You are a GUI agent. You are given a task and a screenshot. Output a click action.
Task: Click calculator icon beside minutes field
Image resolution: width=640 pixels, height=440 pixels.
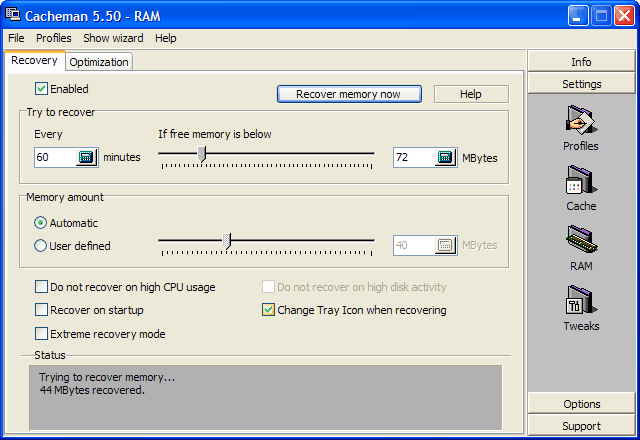[86, 157]
